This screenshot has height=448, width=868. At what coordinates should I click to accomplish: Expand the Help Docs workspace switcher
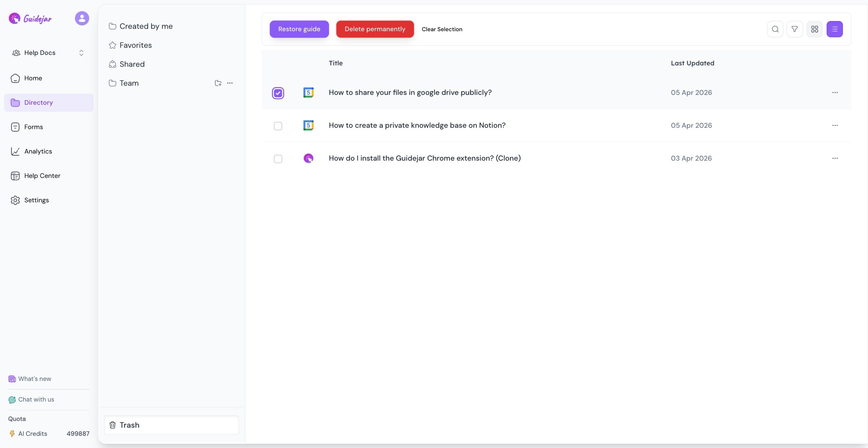81,53
